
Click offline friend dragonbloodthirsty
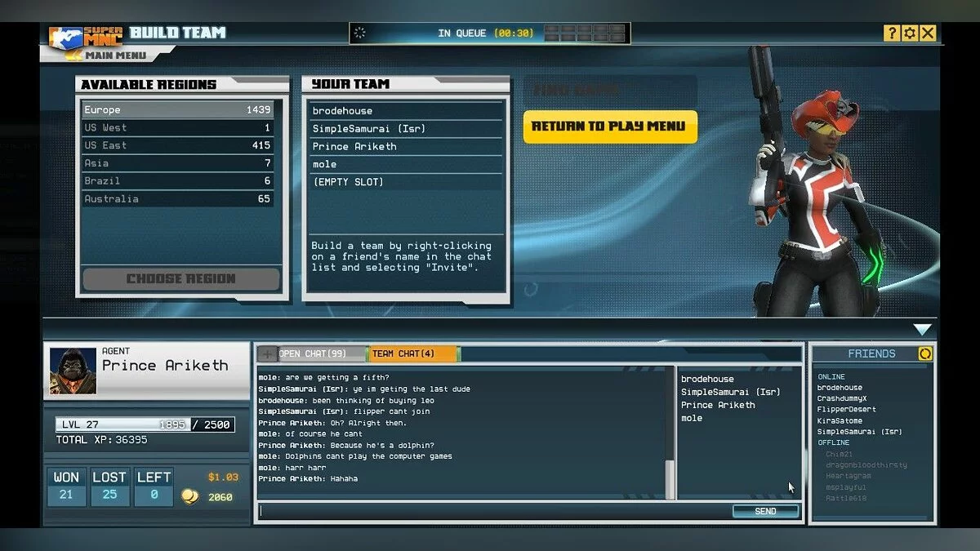[866, 465]
